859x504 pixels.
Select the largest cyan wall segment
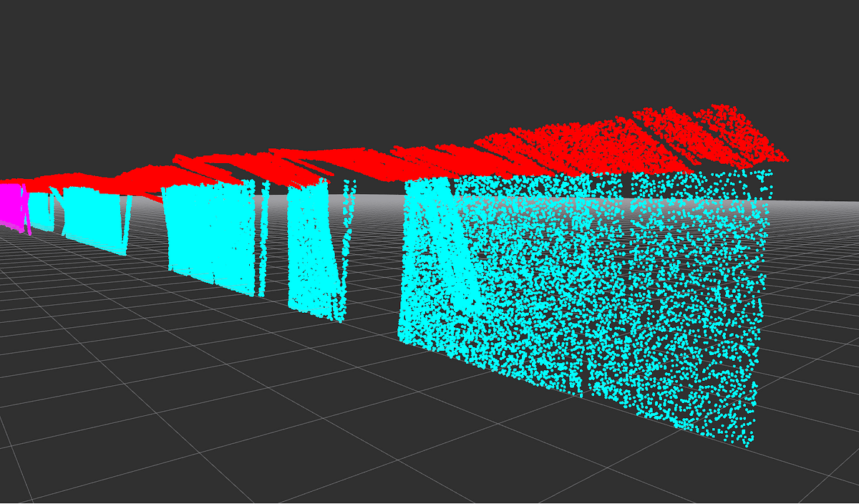pyautogui.click(x=608, y=301)
